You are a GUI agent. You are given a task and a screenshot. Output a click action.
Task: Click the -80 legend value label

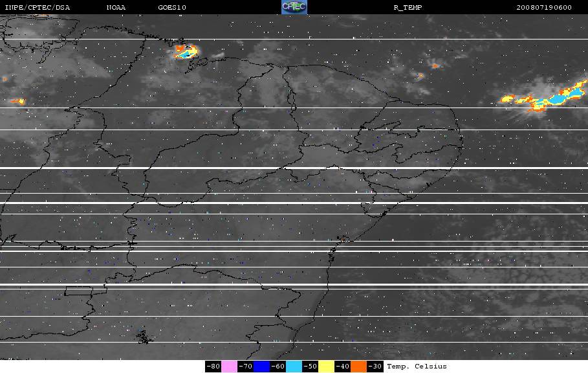(x=213, y=367)
